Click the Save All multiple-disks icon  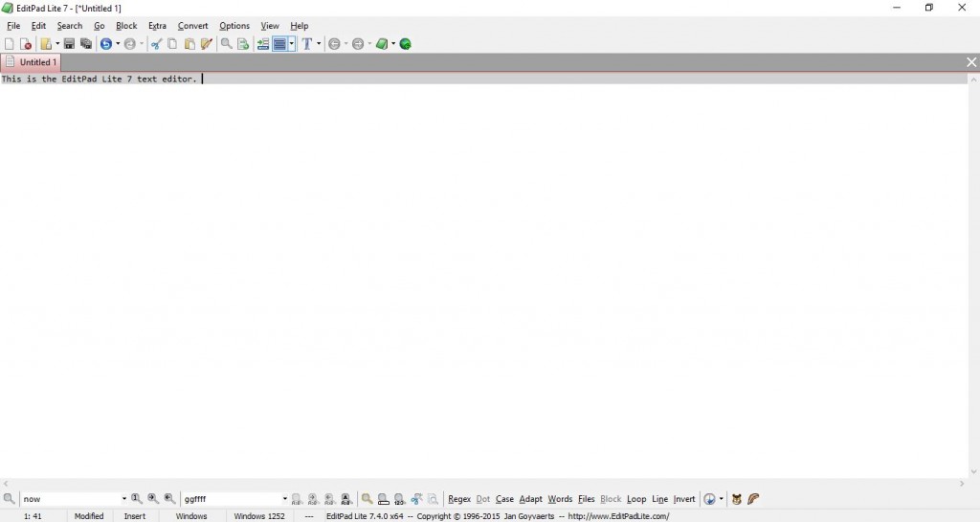coord(86,44)
